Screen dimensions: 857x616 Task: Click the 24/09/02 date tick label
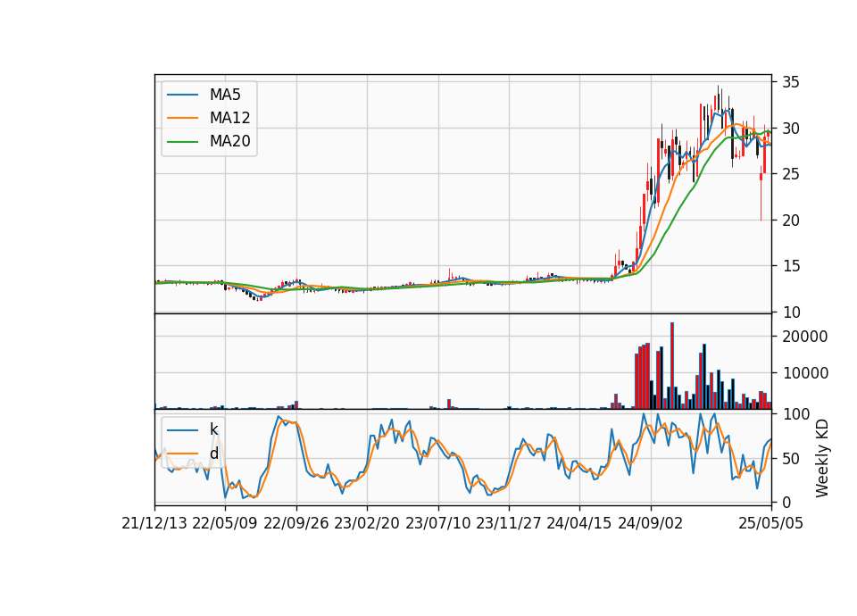click(651, 523)
